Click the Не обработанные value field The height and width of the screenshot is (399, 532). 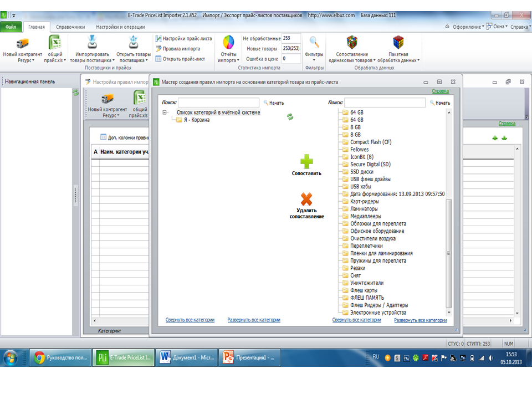(x=291, y=38)
